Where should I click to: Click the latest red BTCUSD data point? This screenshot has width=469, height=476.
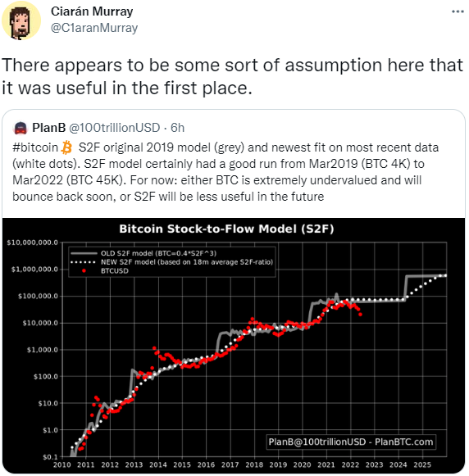point(360,315)
